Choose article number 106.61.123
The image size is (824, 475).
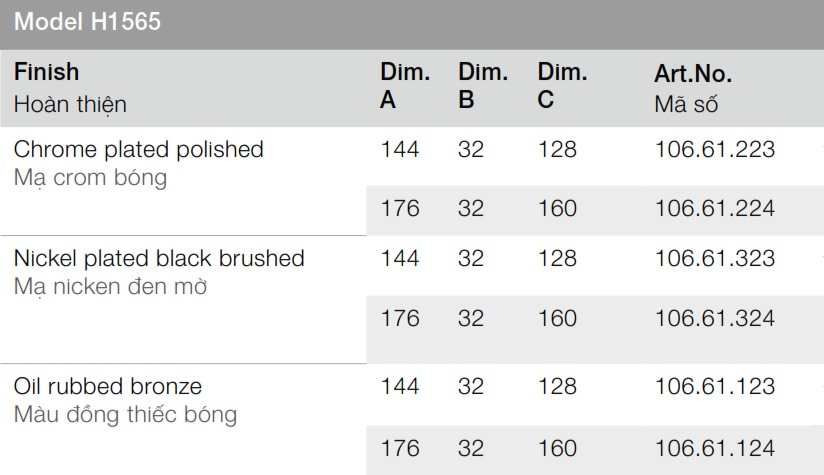click(x=715, y=386)
